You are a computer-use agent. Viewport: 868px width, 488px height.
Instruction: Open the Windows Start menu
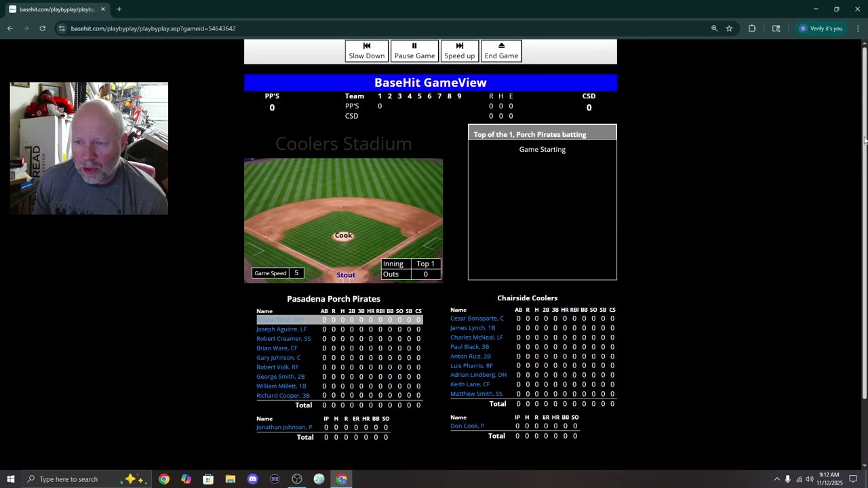[x=11, y=479]
